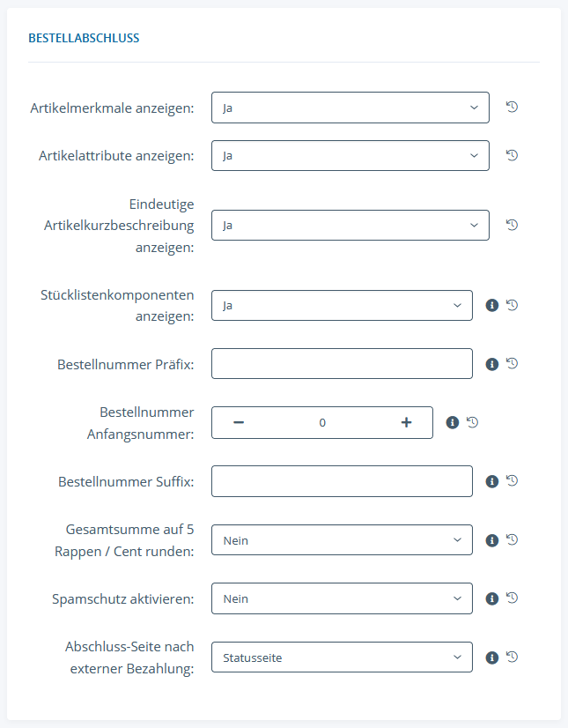Open the Spamschutz aktivieren dropdown
Screen dimensions: 568x728
(x=342, y=598)
